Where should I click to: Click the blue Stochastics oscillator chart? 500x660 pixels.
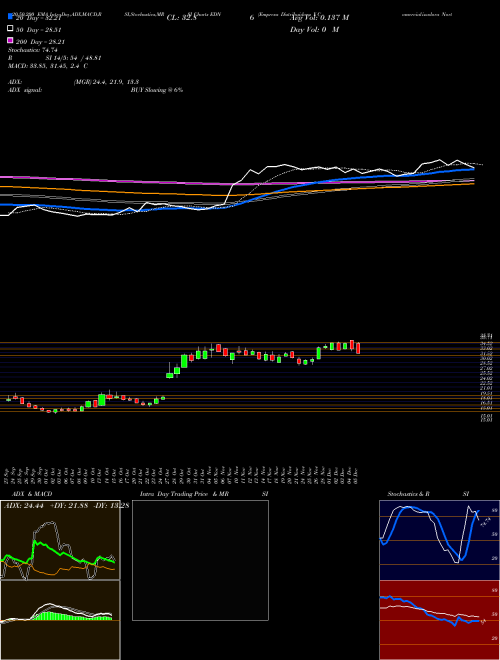439,540
